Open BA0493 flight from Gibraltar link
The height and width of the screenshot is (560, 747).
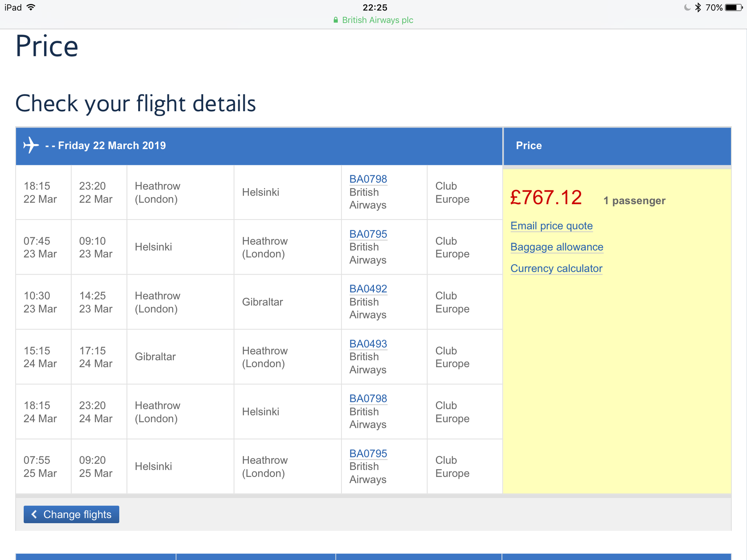pyautogui.click(x=368, y=344)
